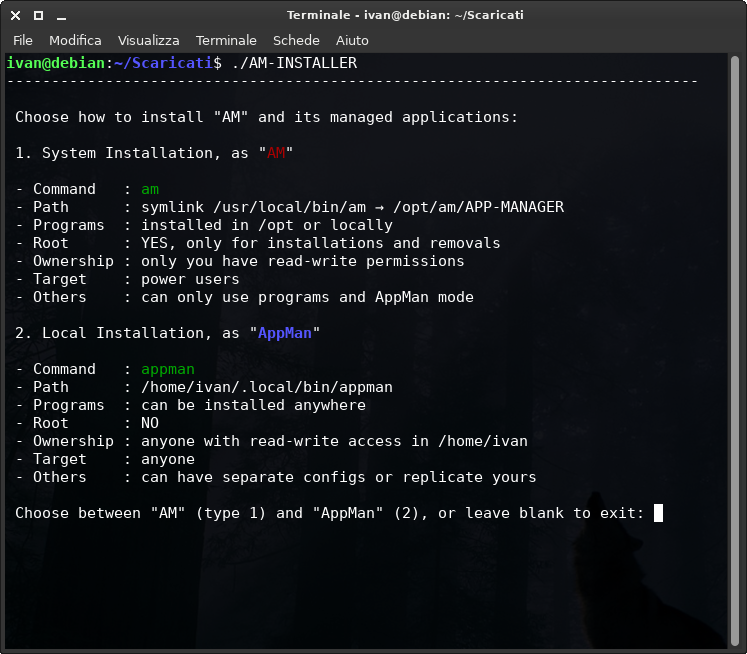Click 'Choose how to install' heading line
The image size is (747, 654).
266,117
